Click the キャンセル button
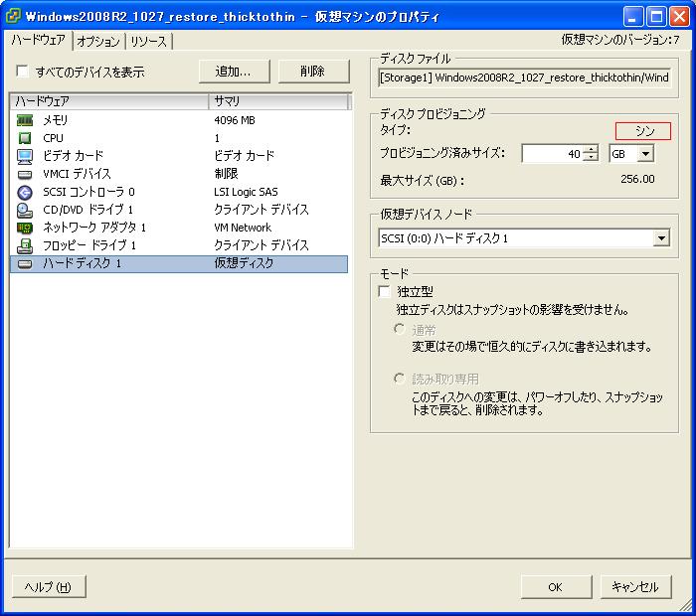 [x=635, y=587]
